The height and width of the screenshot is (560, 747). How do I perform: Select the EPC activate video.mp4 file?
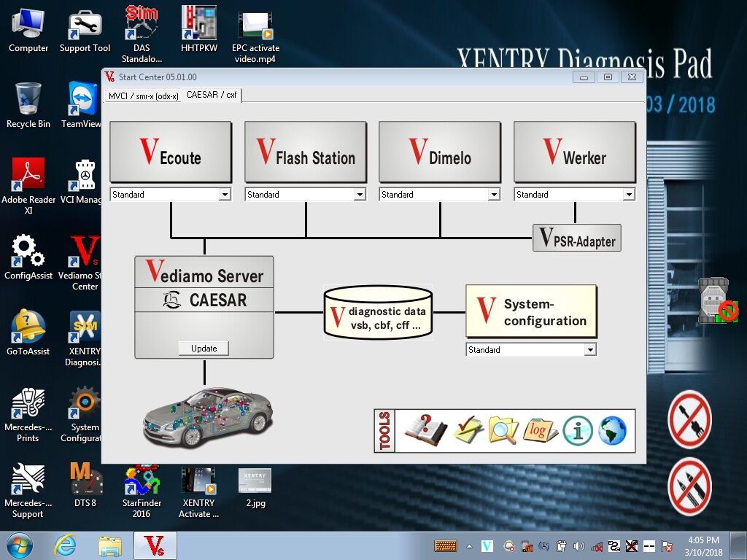tap(256, 36)
